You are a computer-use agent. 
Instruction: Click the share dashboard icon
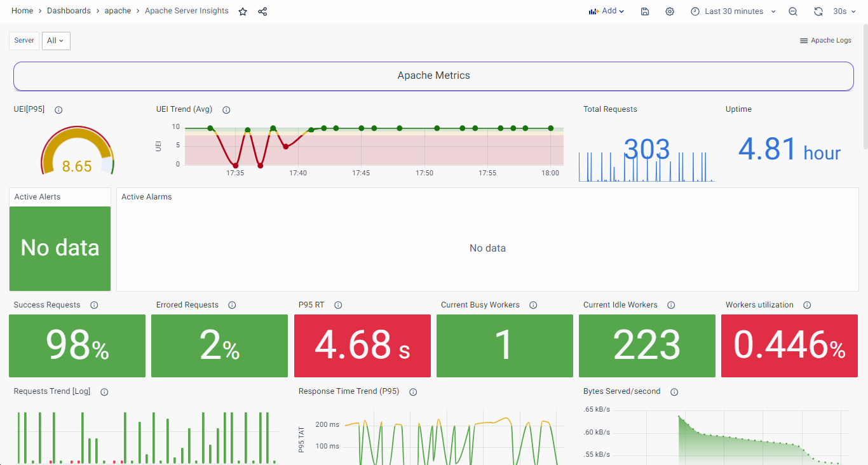[x=262, y=11]
